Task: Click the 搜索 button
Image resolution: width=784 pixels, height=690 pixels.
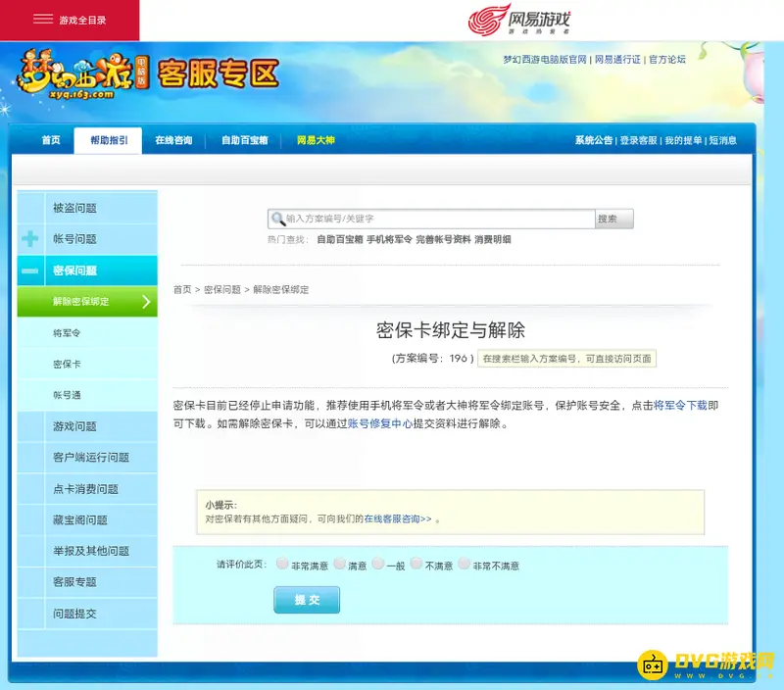Action: click(614, 219)
